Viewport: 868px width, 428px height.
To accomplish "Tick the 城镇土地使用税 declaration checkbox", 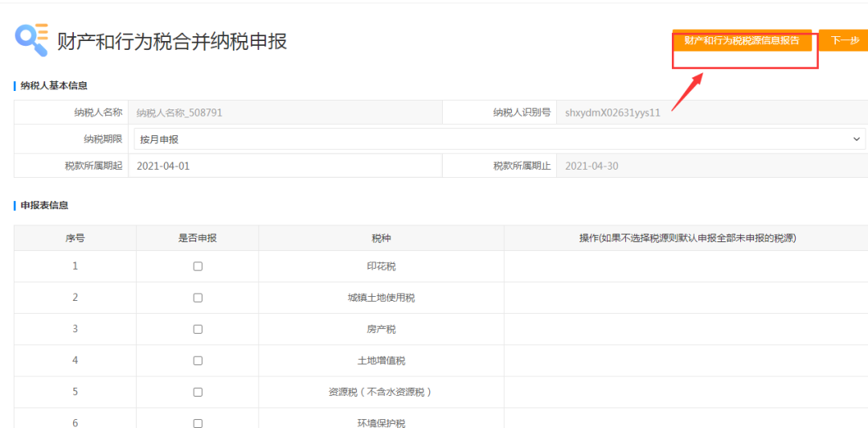I will (198, 298).
